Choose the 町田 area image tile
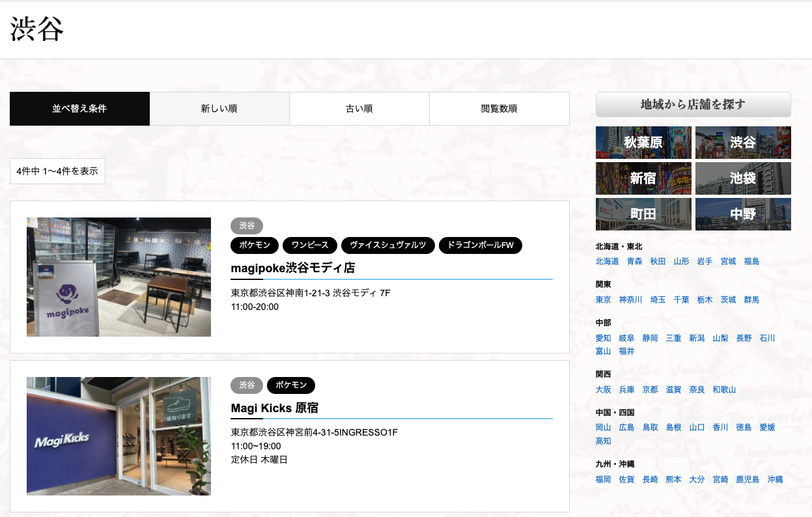 [643, 214]
